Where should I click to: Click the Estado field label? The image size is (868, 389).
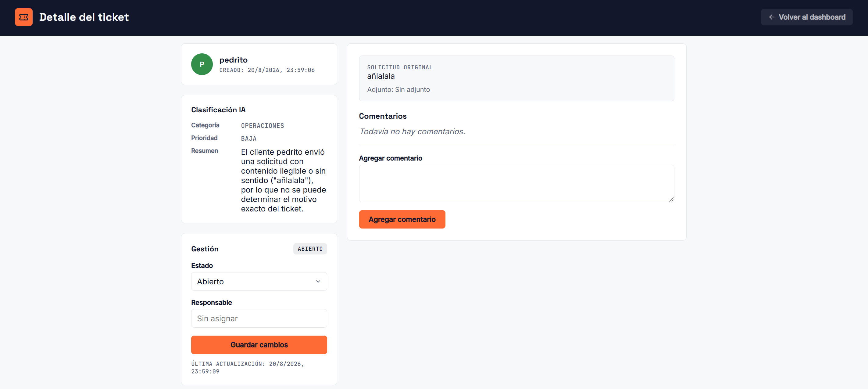coord(202,266)
